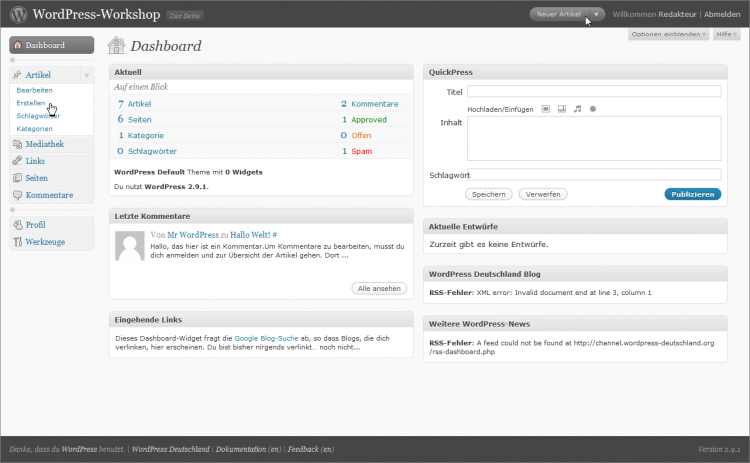Click the add image icon in QuickPress
Screen dimensions: 750x463
click(546, 109)
